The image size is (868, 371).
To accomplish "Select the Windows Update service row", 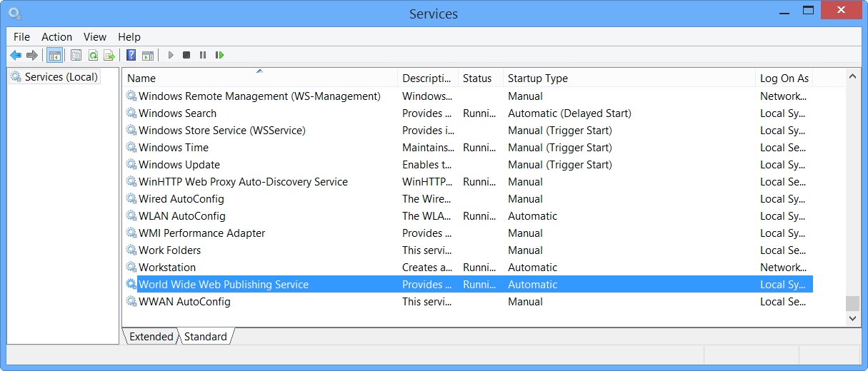I will [x=179, y=165].
